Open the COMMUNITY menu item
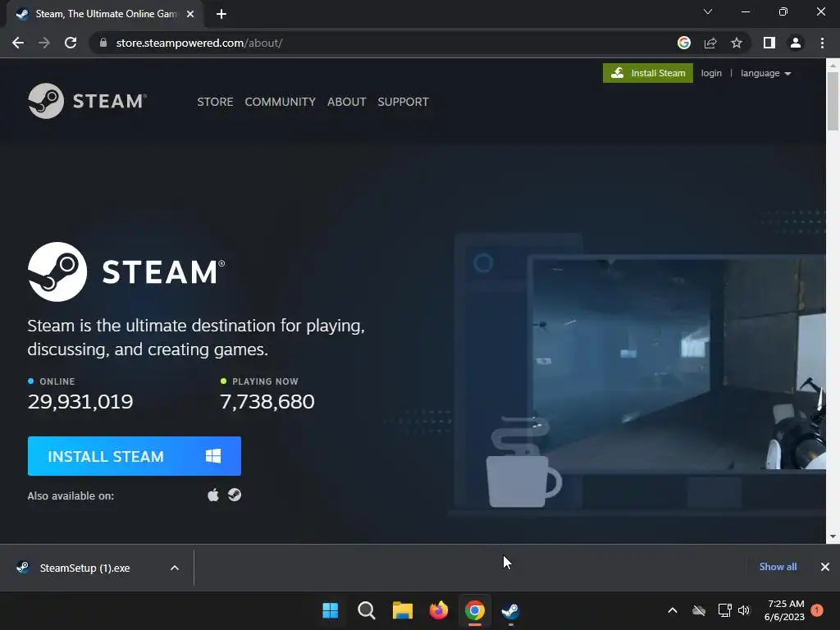 281,102
